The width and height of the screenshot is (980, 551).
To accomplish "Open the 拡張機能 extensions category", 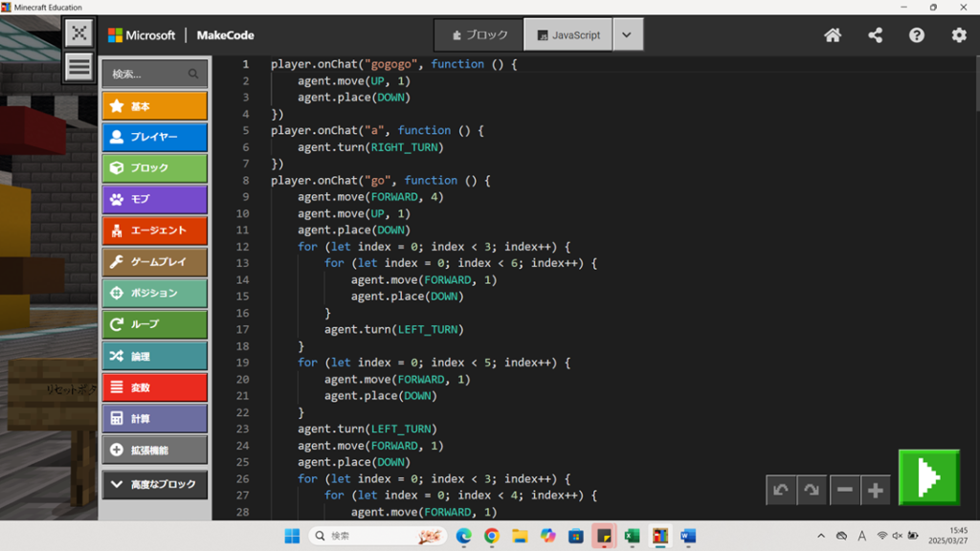I will [x=154, y=450].
